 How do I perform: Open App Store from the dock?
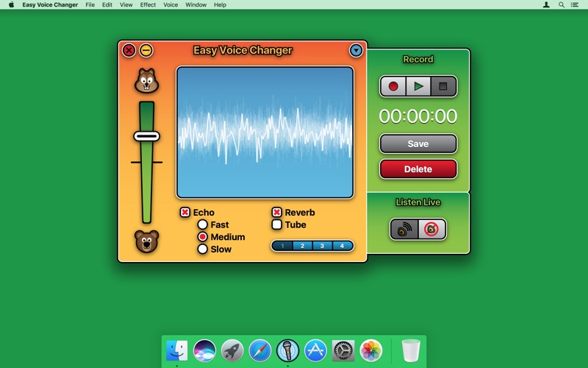[x=315, y=351]
